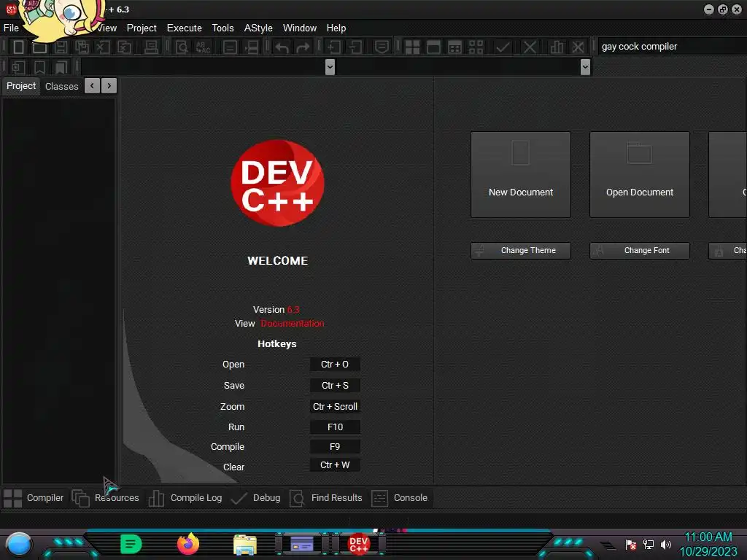Image resolution: width=747 pixels, height=560 pixels.
Task: Click the F9 Compile hotkey label
Action: pos(335,447)
